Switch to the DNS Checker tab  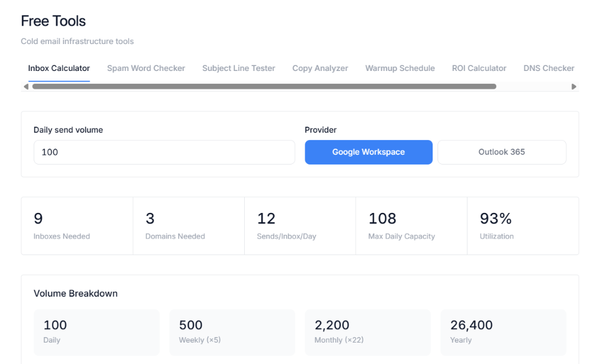[x=548, y=69]
